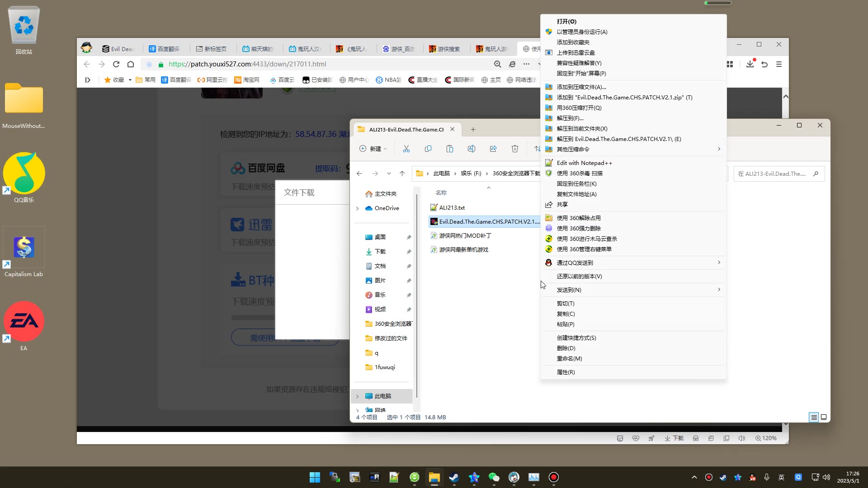The image size is (868, 488).
Task: Click browser zoom magnifier icon in address bar
Action: 497,64
